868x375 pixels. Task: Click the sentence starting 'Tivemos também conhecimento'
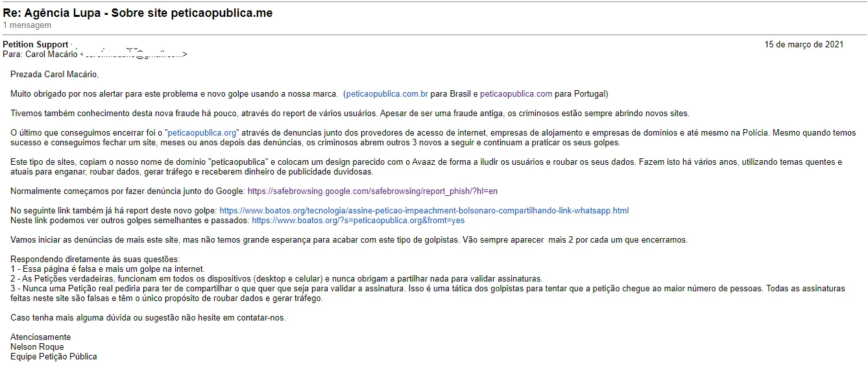coord(350,114)
